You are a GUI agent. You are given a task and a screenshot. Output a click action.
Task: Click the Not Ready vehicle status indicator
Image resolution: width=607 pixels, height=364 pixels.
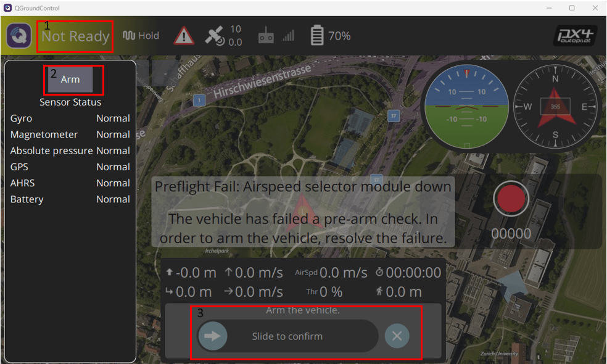75,36
